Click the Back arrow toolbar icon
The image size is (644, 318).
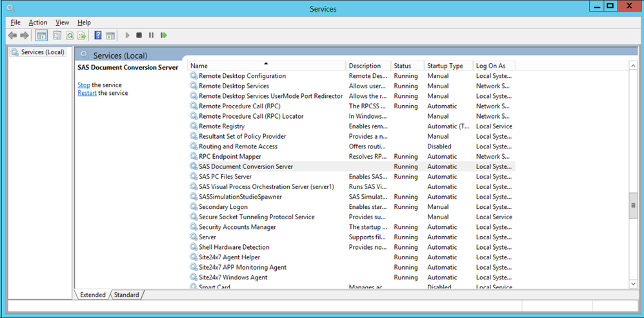pos(12,35)
